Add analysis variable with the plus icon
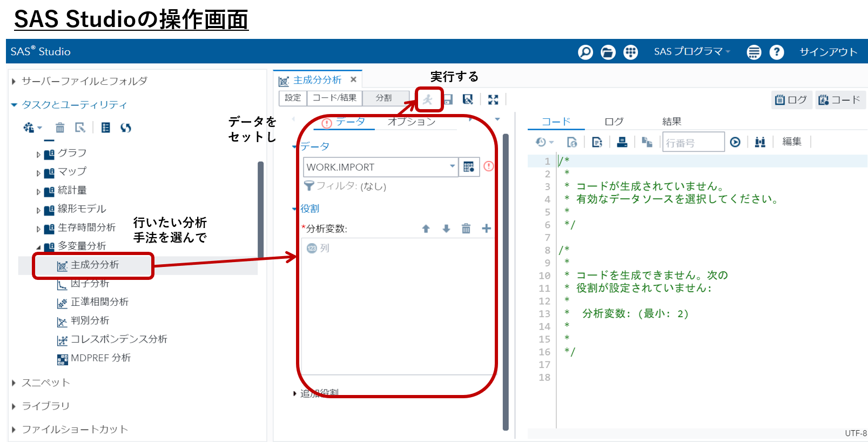The height and width of the screenshot is (442, 868). point(486,229)
